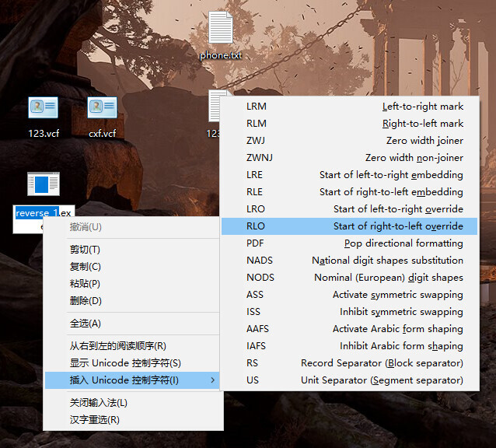
Task: Select NADS National digit shapes substitution
Action: [350, 260]
